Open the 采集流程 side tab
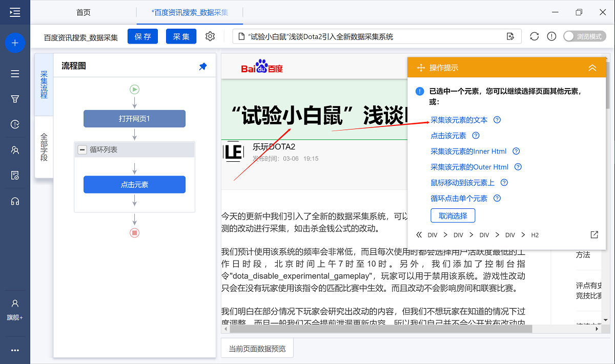Screen dimensions: 615x364 (x=44, y=85)
